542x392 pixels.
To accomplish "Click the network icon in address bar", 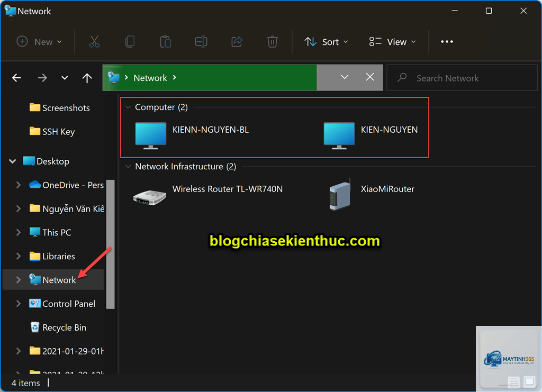I will 114,77.
